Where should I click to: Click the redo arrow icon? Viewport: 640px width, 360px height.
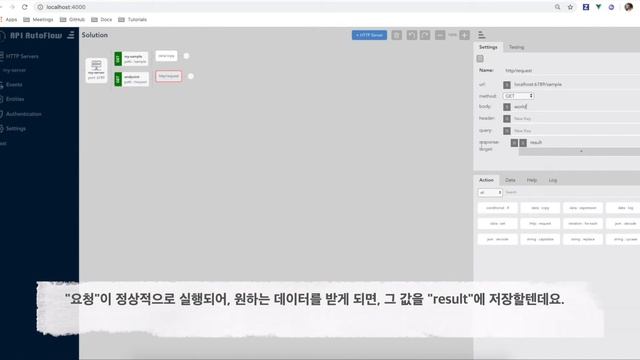tap(425, 35)
